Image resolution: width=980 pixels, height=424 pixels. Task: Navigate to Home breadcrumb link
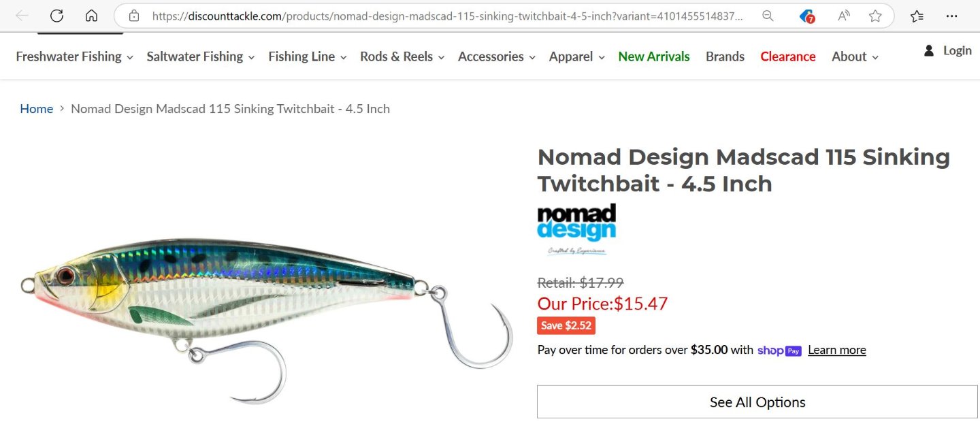[36, 109]
